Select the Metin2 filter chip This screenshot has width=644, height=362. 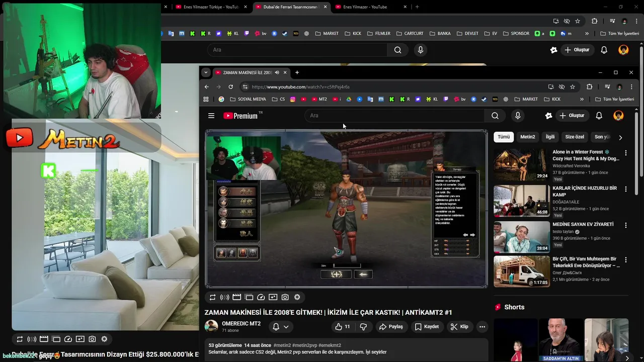[x=528, y=137]
